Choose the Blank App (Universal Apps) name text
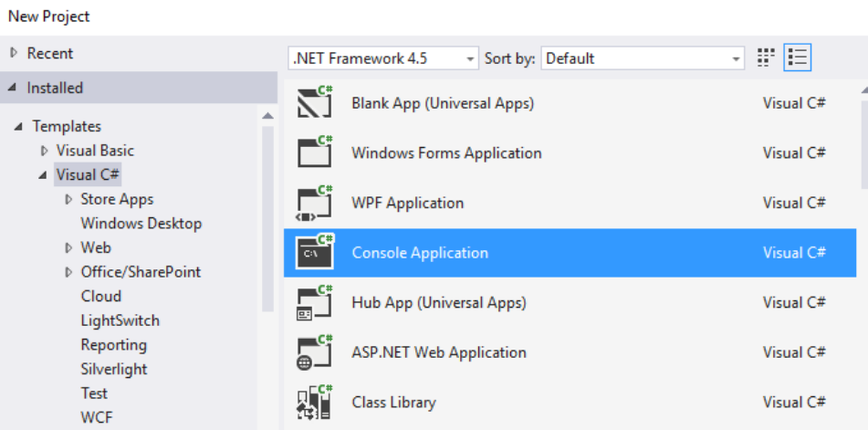The image size is (868, 430). pyautogui.click(x=443, y=103)
